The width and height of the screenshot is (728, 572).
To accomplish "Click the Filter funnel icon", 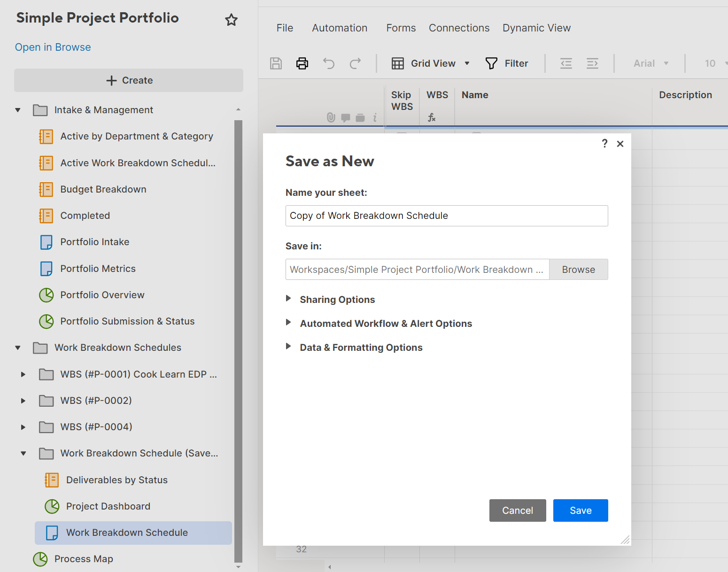I will coord(491,63).
